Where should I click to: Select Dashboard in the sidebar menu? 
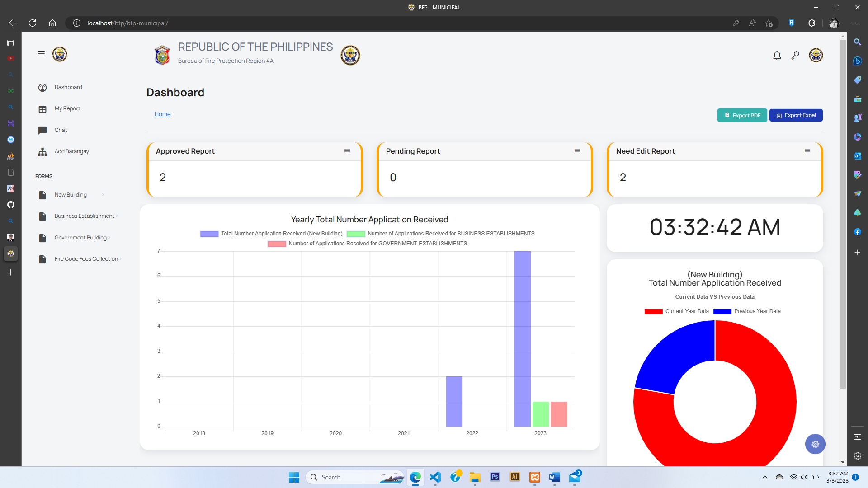tap(68, 87)
